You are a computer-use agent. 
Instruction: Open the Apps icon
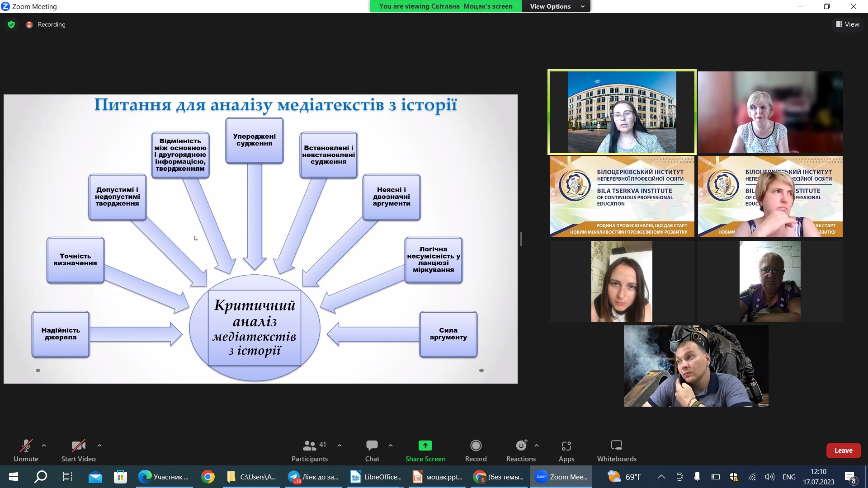pos(566,446)
